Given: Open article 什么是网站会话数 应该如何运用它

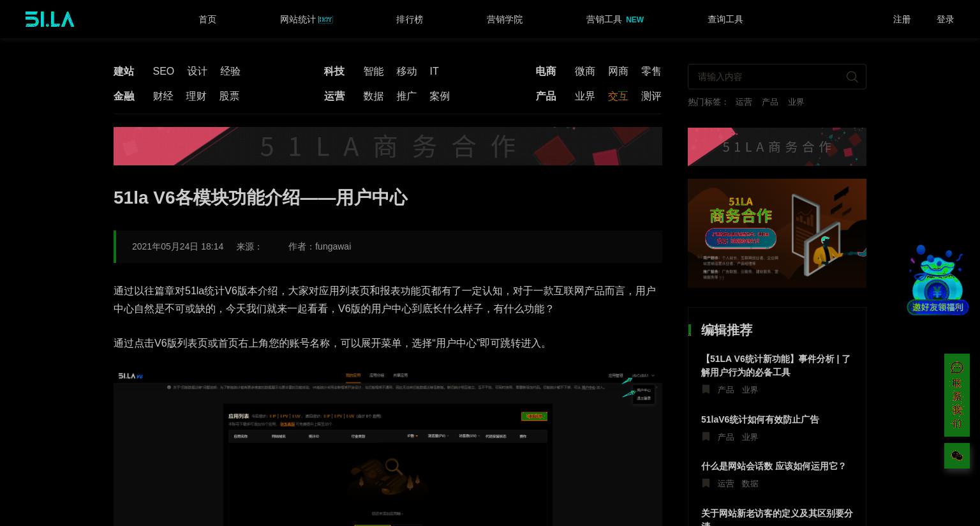Looking at the screenshot, I should 773,466.
